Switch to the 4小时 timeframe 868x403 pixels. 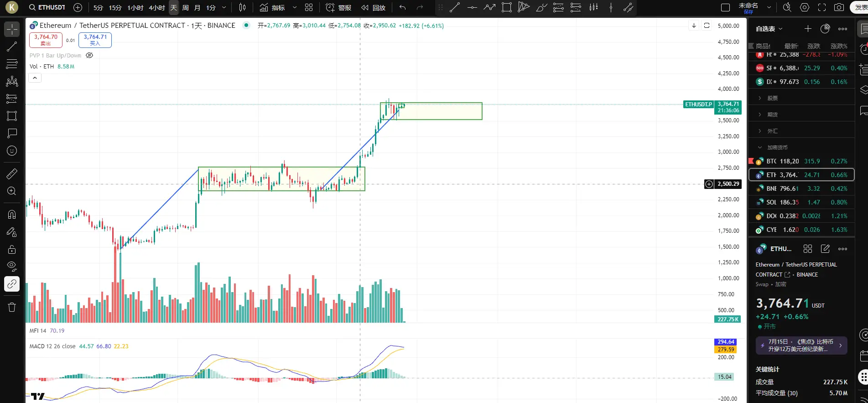(x=156, y=8)
